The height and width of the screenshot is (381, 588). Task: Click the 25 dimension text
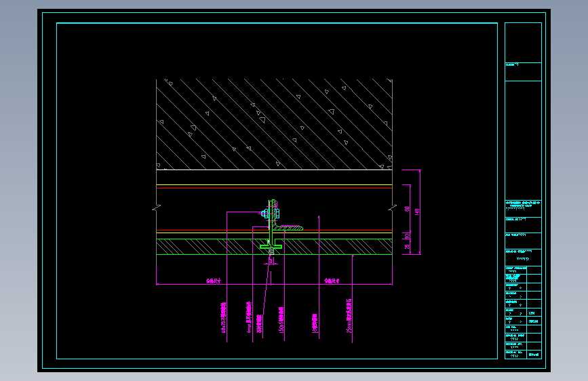407,247
